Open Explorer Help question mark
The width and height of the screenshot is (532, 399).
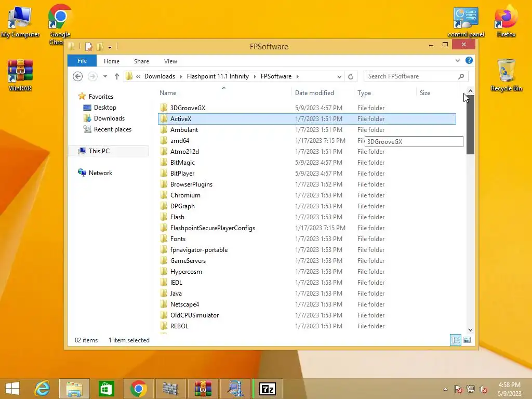pos(469,60)
